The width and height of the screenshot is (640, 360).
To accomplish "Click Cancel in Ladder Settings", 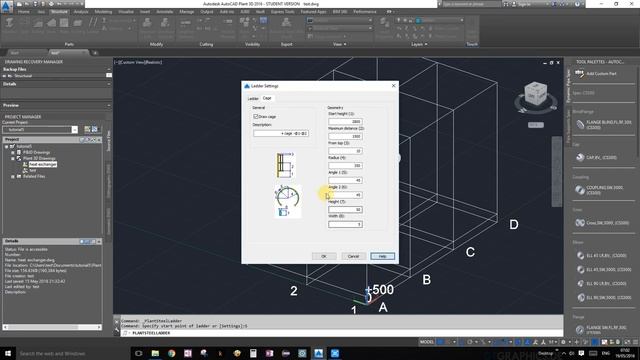I will point(353,256).
